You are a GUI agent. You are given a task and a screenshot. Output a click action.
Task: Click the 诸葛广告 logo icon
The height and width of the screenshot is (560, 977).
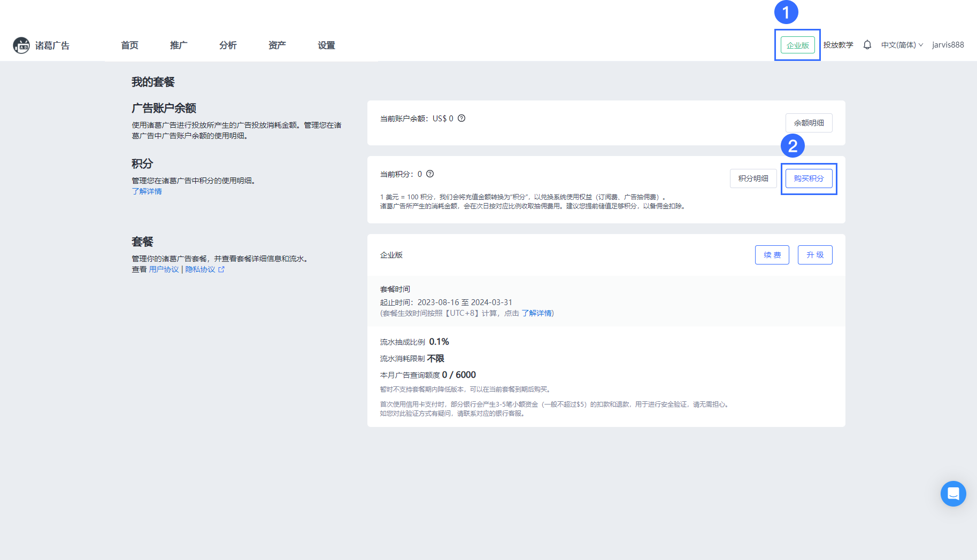coord(21,45)
